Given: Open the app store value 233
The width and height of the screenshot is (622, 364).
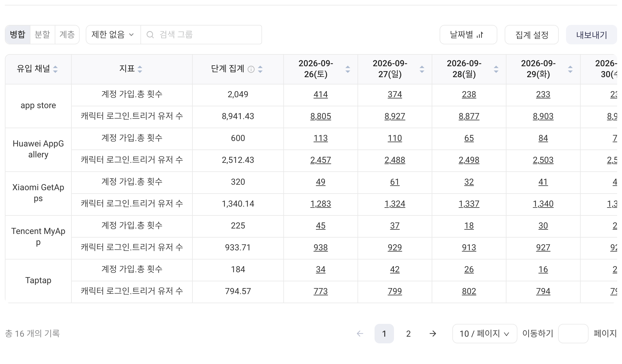Looking at the screenshot, I should (543, 94).
